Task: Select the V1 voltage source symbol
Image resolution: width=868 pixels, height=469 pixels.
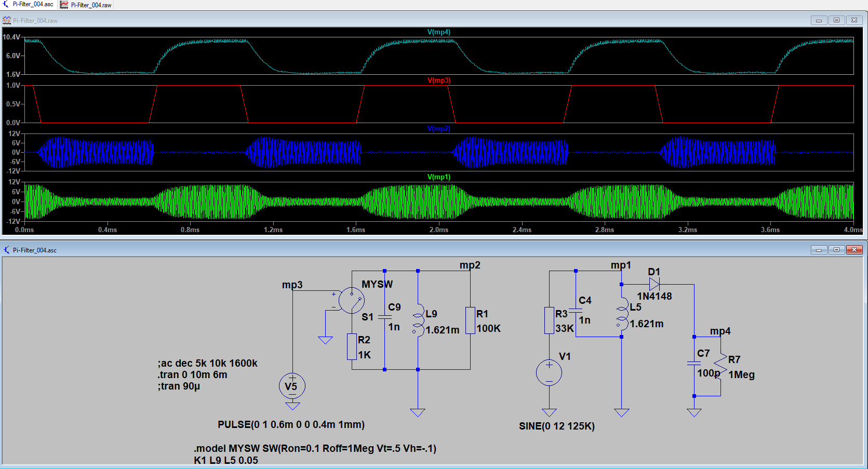Action: point(549,372)
